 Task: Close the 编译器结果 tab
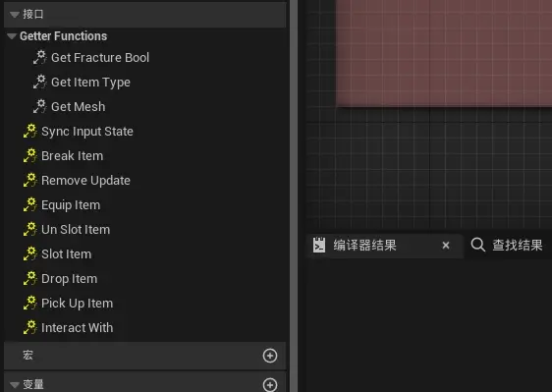pyautogui.click(x=446, y=246)
